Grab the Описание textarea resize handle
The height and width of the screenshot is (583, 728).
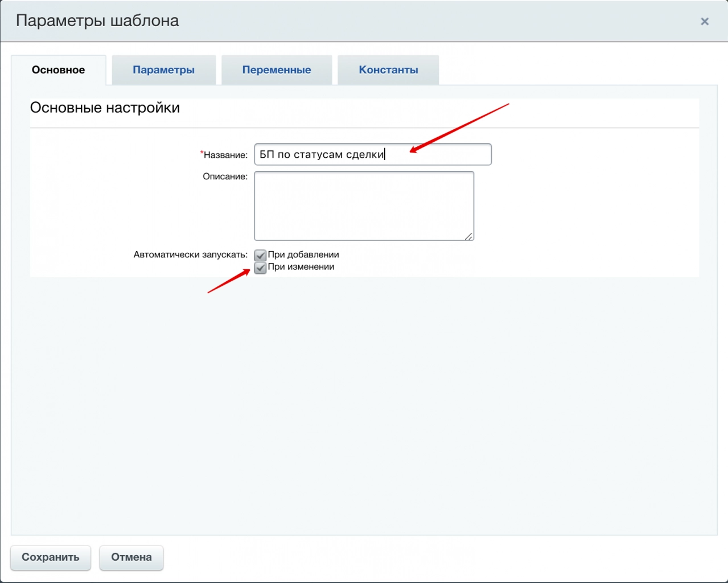click(468, 236)
